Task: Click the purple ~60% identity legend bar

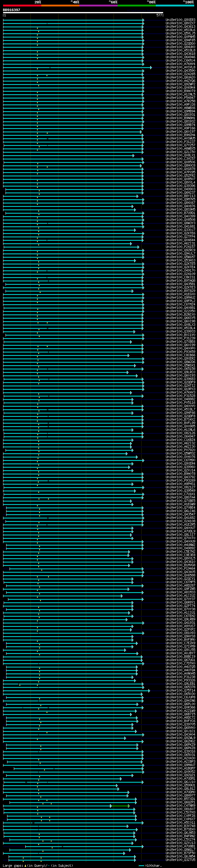Action: point(99,6)
